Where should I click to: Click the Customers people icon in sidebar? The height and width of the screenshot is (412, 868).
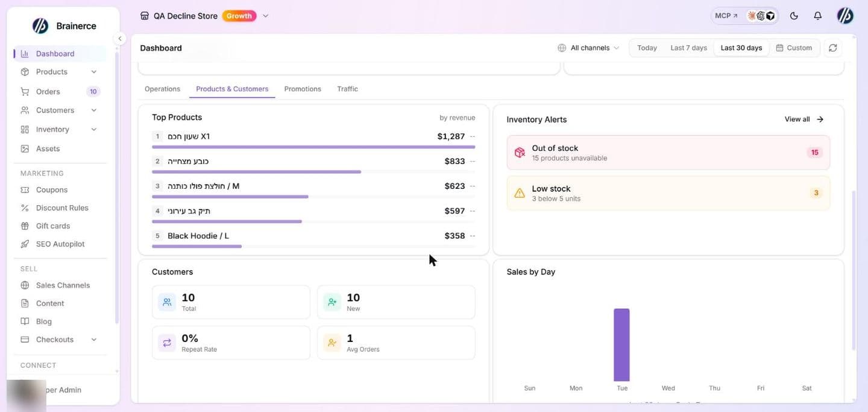point(25,110)
